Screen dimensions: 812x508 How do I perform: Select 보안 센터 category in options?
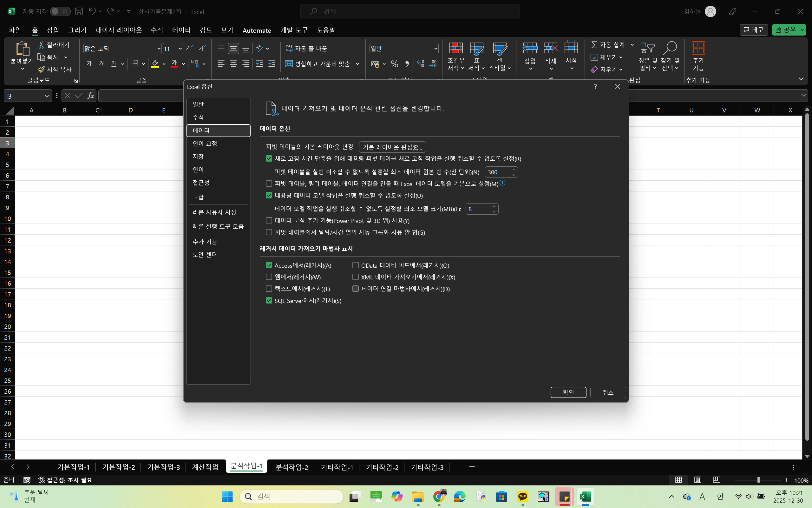(x=218, y=255)
